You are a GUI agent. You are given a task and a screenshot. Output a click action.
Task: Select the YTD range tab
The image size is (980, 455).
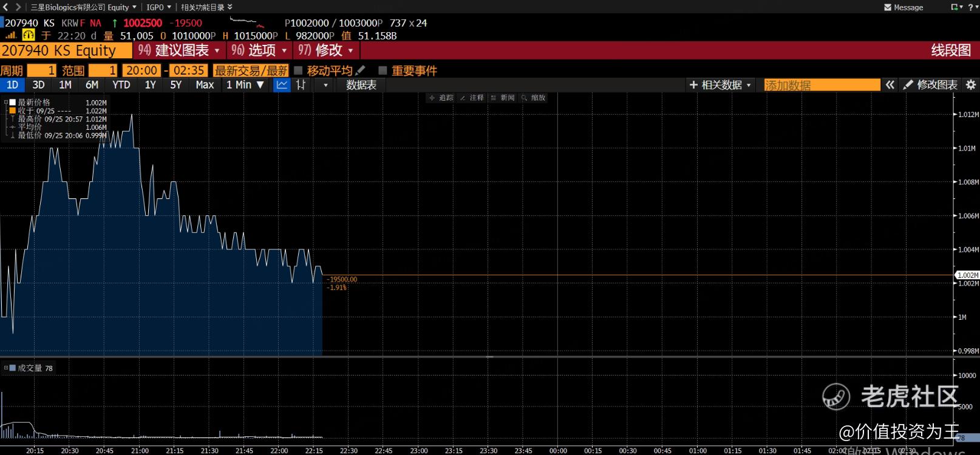[x=121, y=85]
